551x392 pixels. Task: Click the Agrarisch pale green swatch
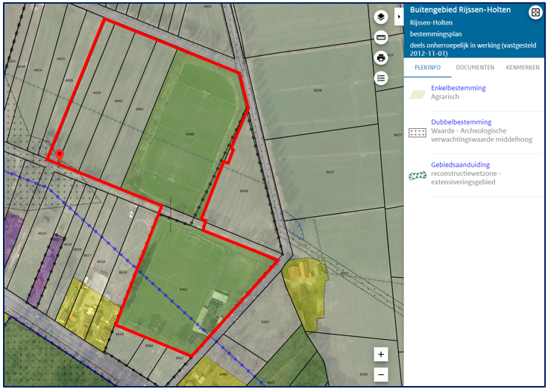pos(418,95)
